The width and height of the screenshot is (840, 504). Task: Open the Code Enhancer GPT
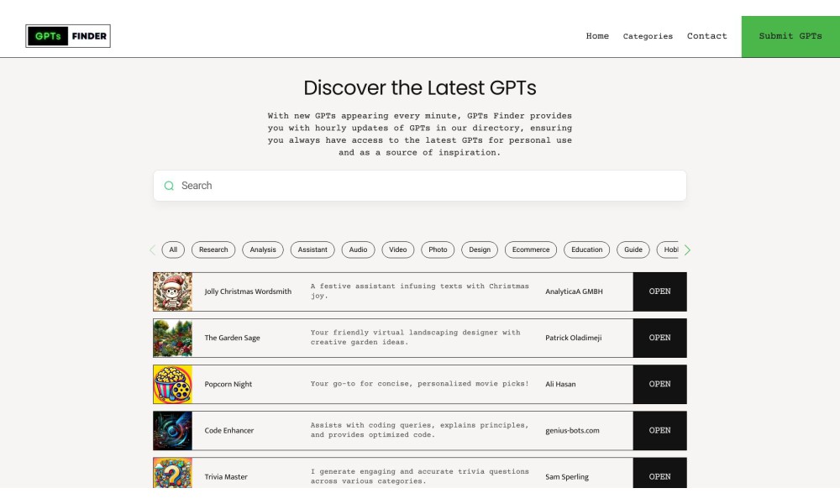[x=660, y=431]
